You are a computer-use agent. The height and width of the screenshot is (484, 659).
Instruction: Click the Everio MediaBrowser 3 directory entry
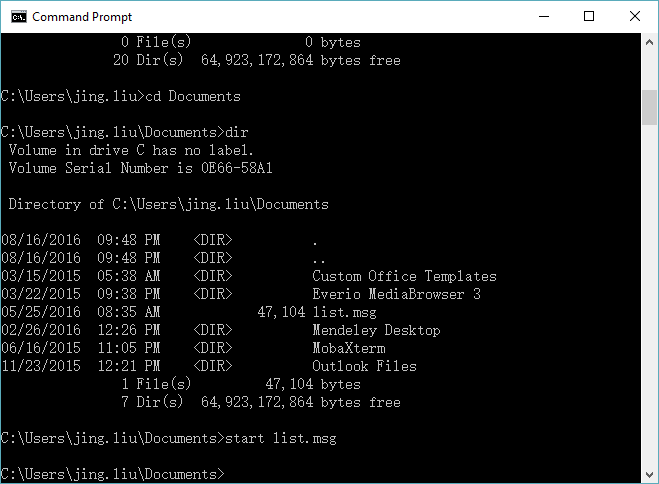(241, 294)
